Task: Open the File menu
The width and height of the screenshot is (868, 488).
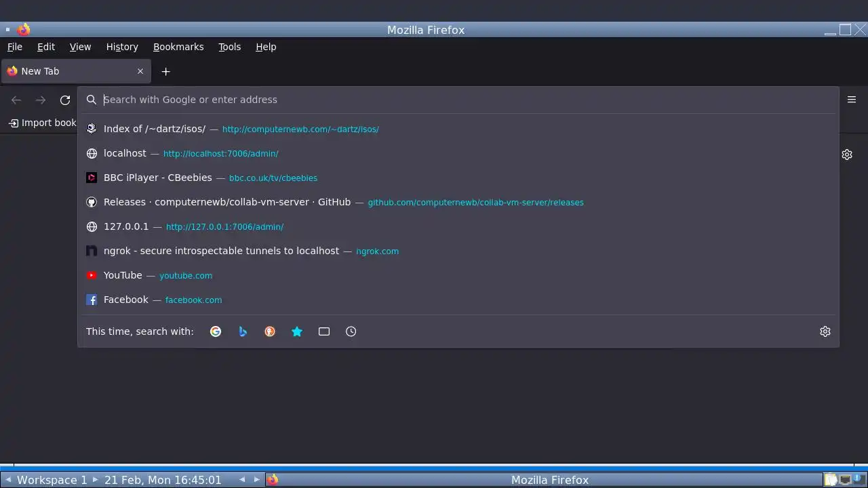Action: click(15, 47)
